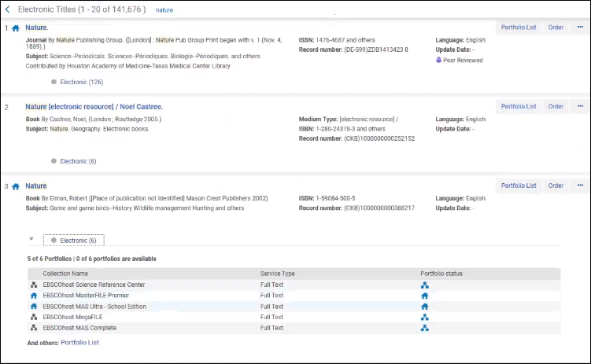Click Full Text for Science Reference Center

(x=271, y=285)
